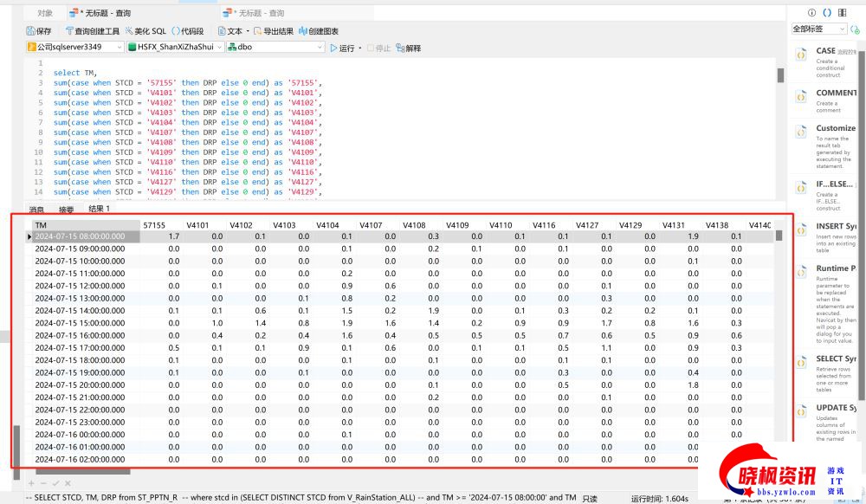Select the Customize snippet icon
This screenshot has width=866, height=504.
pyautogui.click(x=801, y=132)
